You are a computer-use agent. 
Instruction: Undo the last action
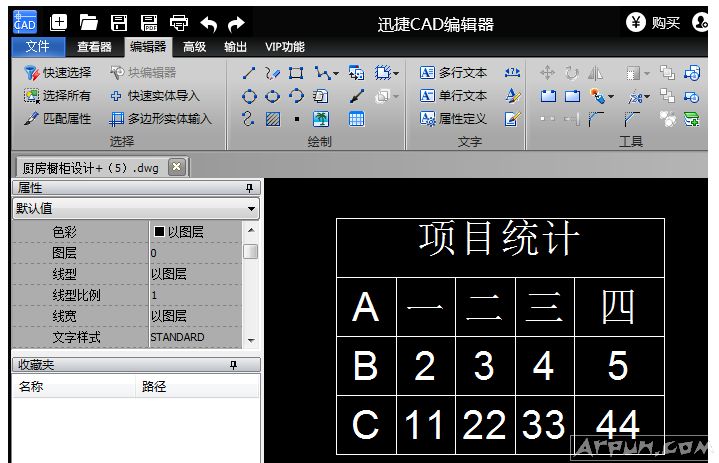[x=209, y=23]
